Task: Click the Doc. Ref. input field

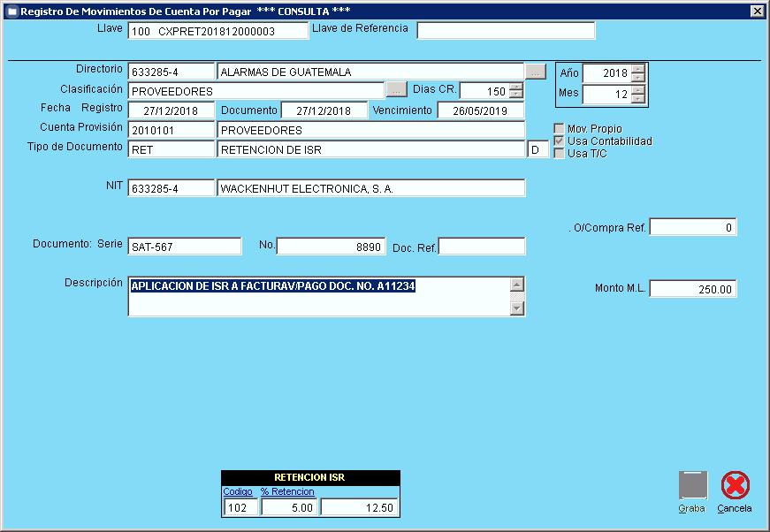Action: click(482, 246)
